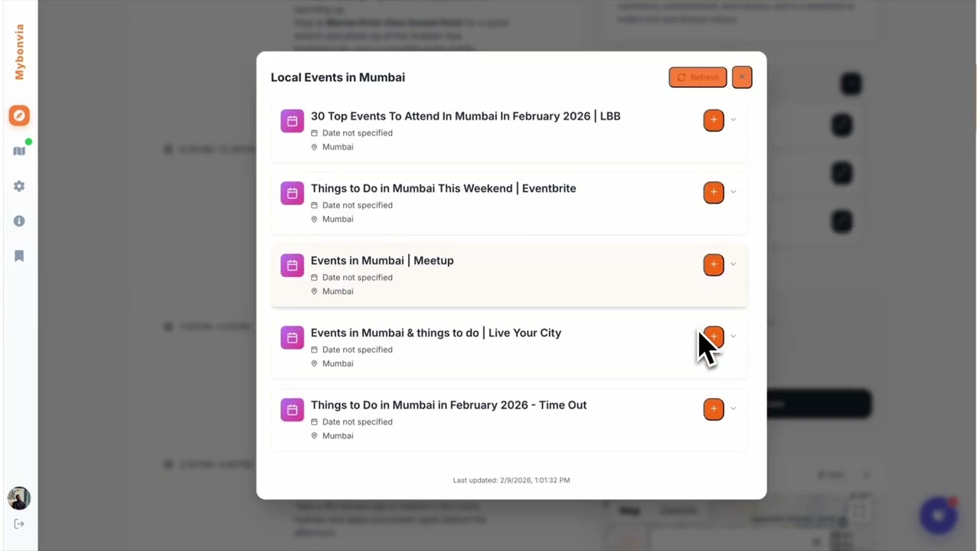Open the bookmark icon in sidebar

coord(19,256)
